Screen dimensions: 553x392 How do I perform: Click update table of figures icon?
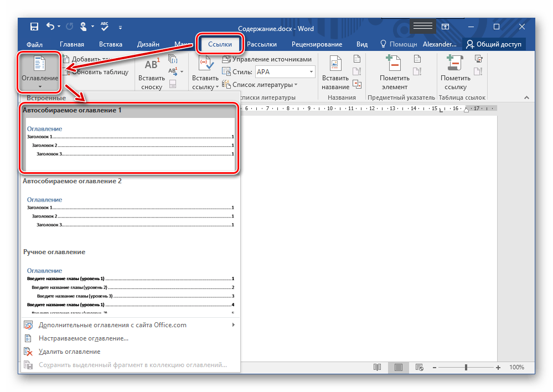[357, 71]
